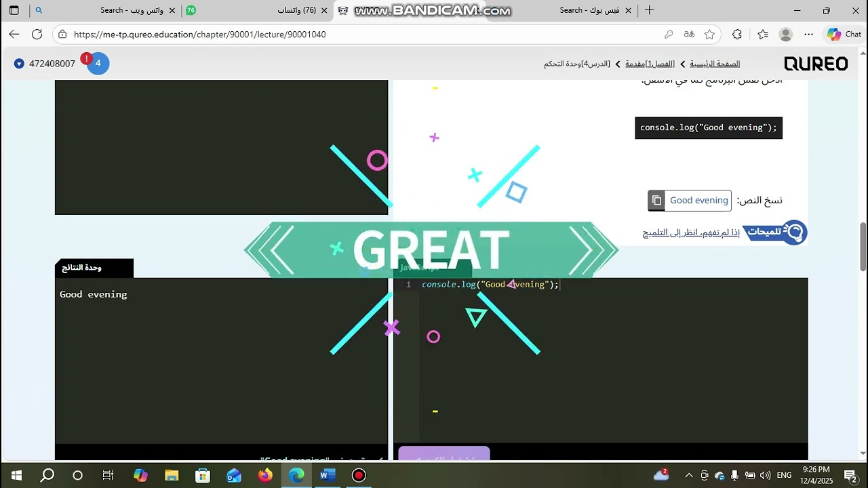868x488 pixels.
Task: Click the Good evening output text
Action: [x=94, y=294]
